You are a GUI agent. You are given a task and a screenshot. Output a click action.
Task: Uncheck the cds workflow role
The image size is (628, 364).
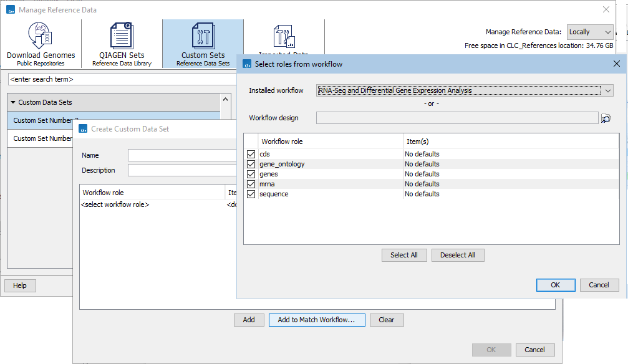point(250,154)
